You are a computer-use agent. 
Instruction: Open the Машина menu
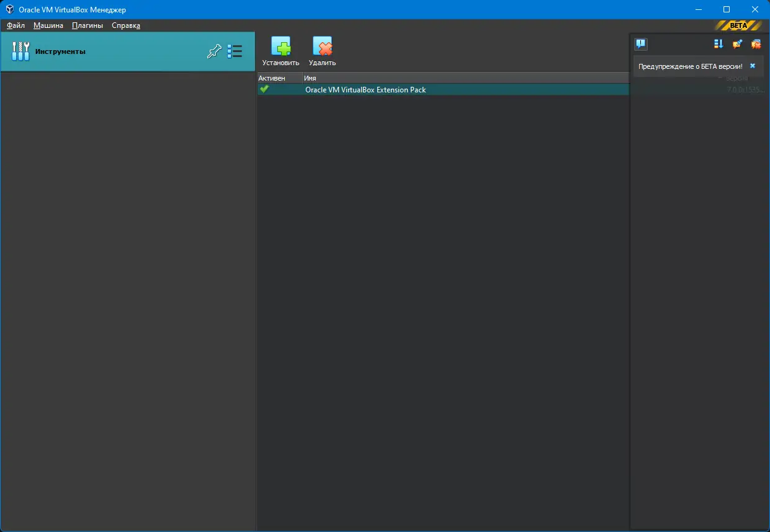click(48, 25)
